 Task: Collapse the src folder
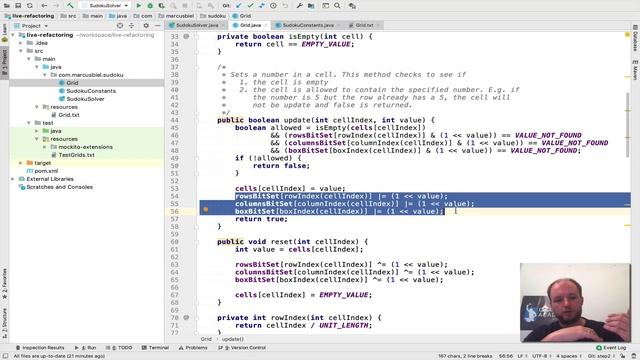pyautogui.click(x=21, y=51)
